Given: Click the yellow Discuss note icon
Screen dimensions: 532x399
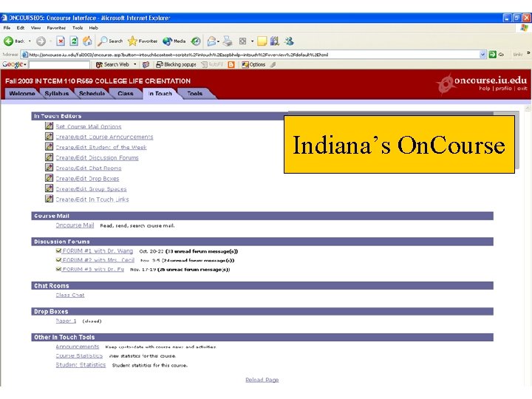Looking at the screenshot, I should coord(262,41).
